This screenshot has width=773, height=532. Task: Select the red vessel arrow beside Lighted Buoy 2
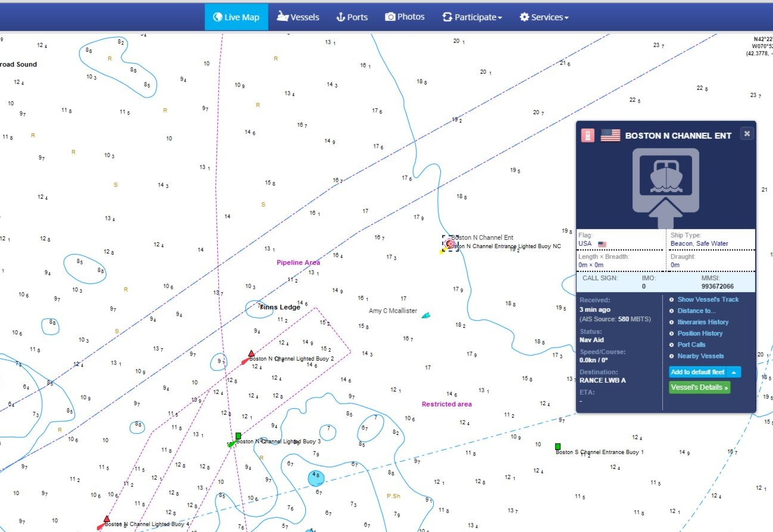245,361
